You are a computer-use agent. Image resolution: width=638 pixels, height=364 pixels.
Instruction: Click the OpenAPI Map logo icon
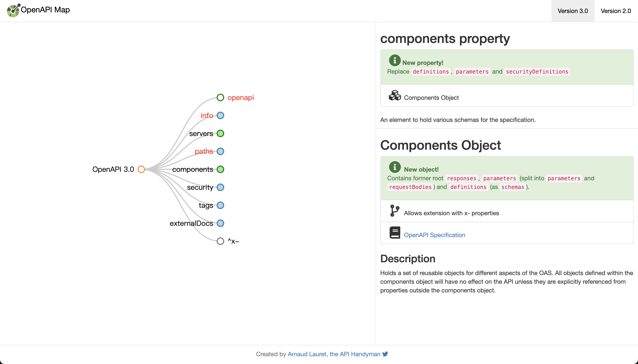[13, 10]
